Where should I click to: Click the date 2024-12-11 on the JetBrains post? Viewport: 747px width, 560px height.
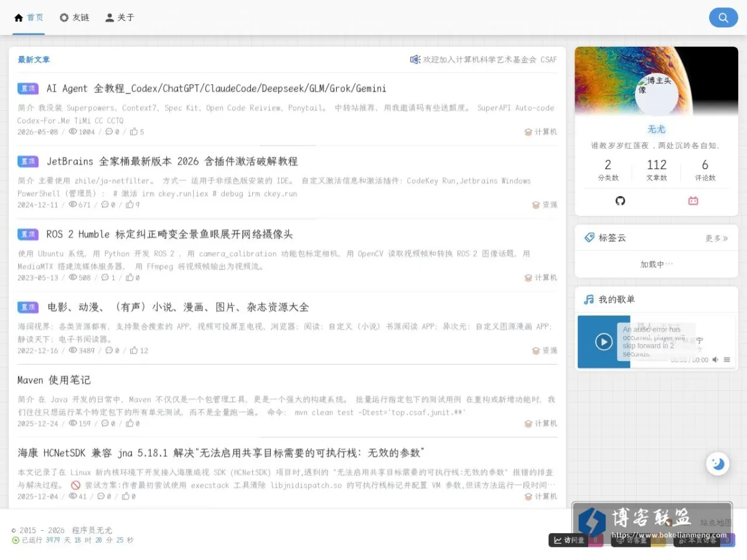(38, 205)
